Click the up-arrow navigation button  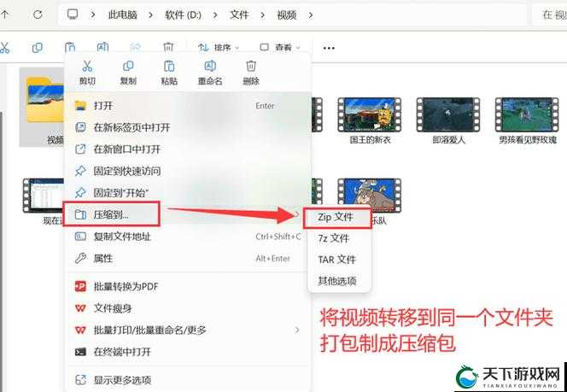pyautogui.click(x=5, y=15)
